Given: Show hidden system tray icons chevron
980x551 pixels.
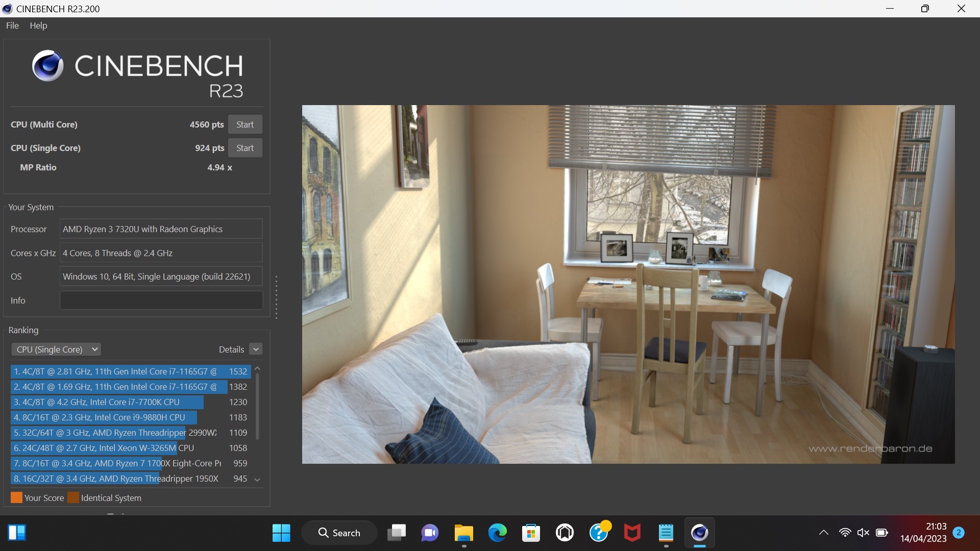Looking at the screenshot, I should pos(823,533).
